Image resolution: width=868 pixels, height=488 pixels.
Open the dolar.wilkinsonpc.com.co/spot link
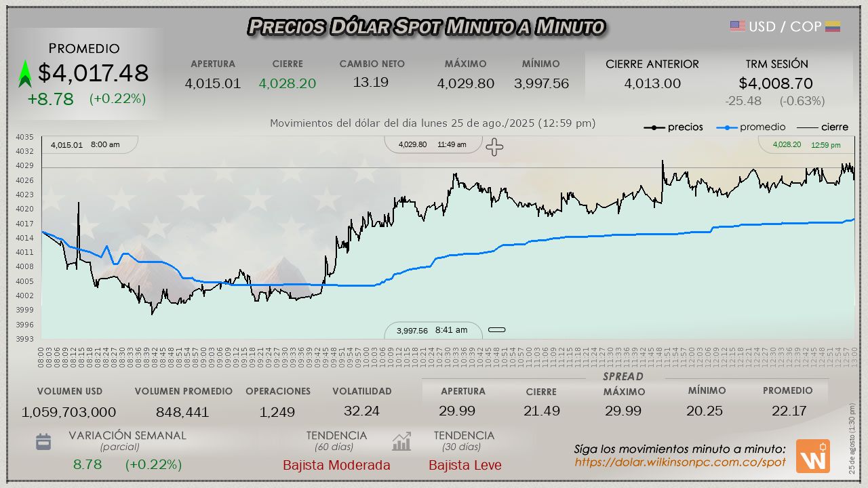coord(680,462)
